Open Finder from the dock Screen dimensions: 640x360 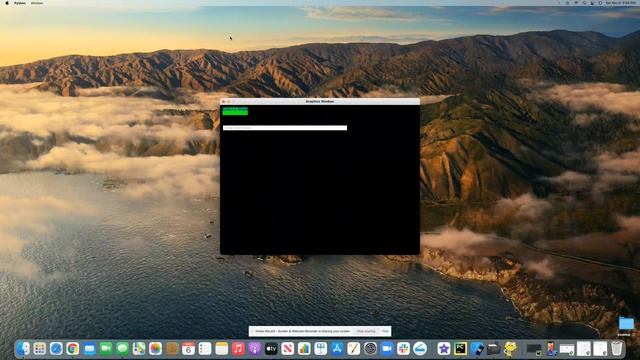pos(23,349)
